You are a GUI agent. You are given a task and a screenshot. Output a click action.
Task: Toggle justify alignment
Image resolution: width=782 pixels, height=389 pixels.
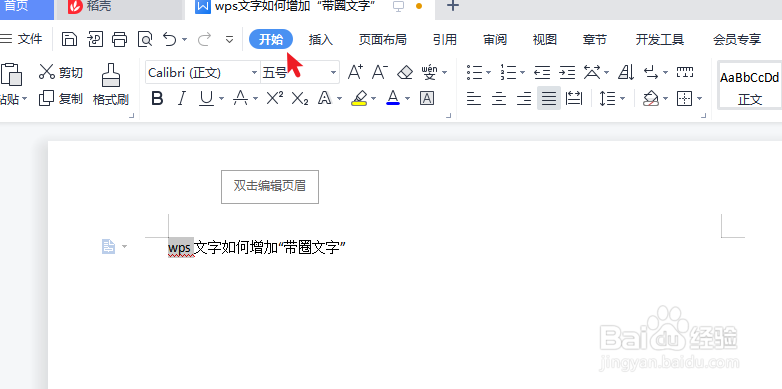pyautogui.click(x=549, y=98)
